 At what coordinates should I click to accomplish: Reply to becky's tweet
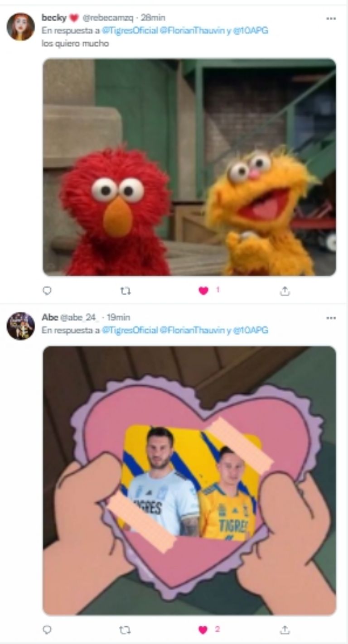(x=47, y=291)
